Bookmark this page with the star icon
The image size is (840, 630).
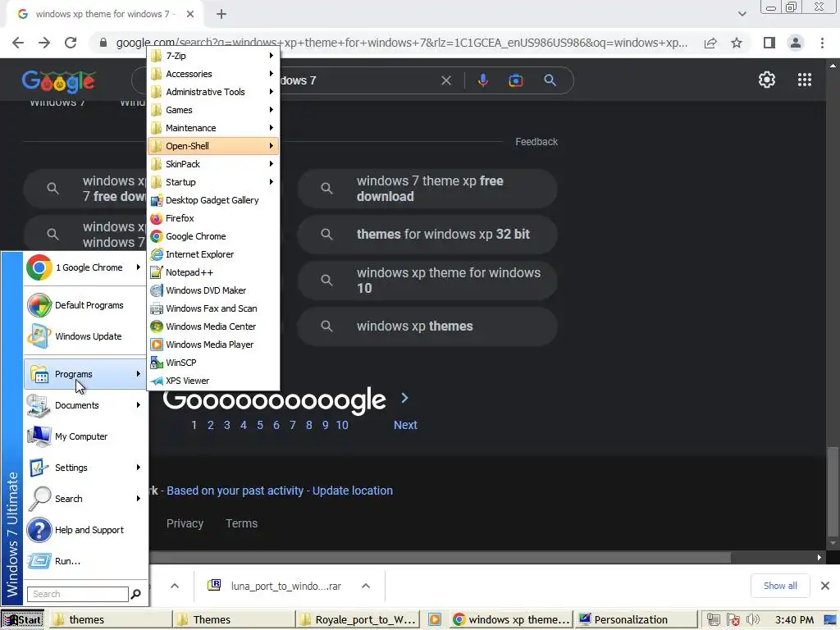tap(737, 43)
